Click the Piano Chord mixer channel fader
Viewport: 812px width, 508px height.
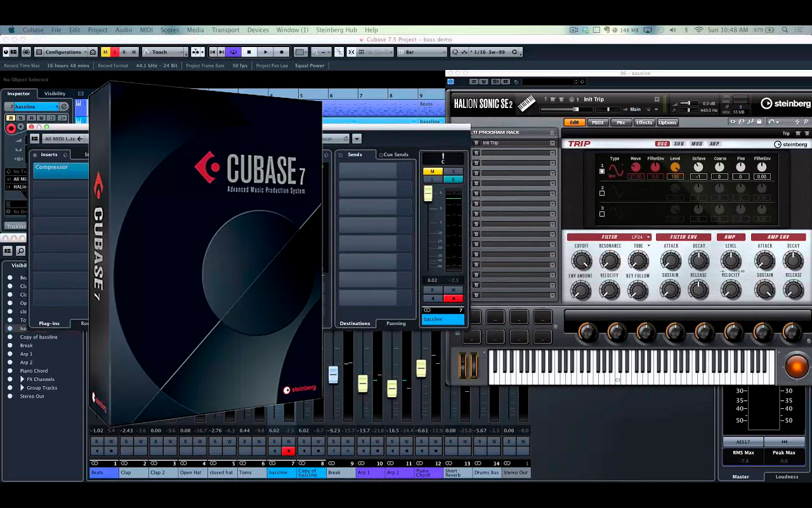421,368
